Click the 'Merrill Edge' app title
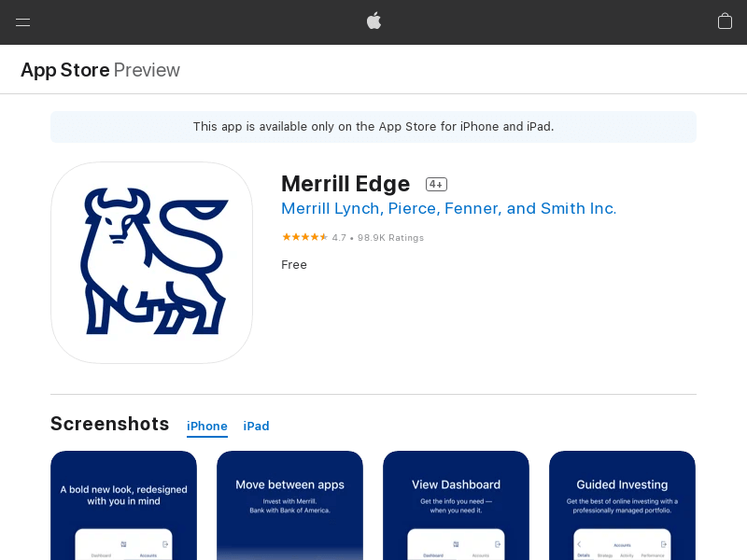Image resolution: width=747 pixels, height=560 pixels. pos(345,184)
